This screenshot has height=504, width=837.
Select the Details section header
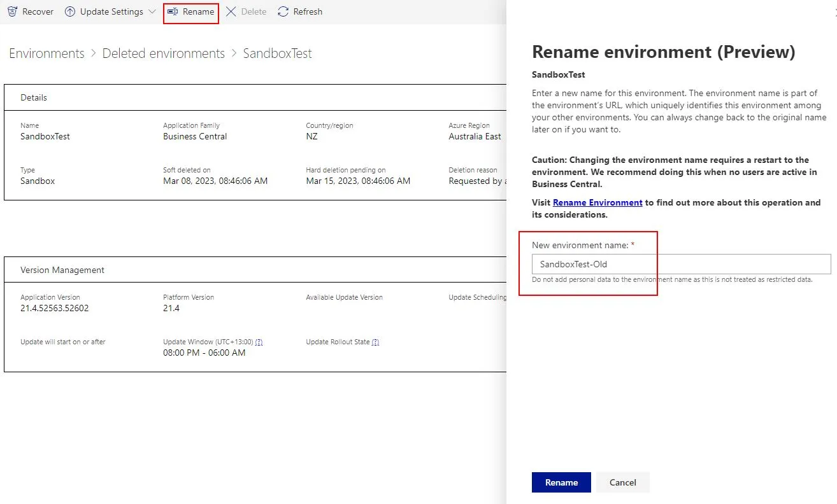click(x=34, y=97)
